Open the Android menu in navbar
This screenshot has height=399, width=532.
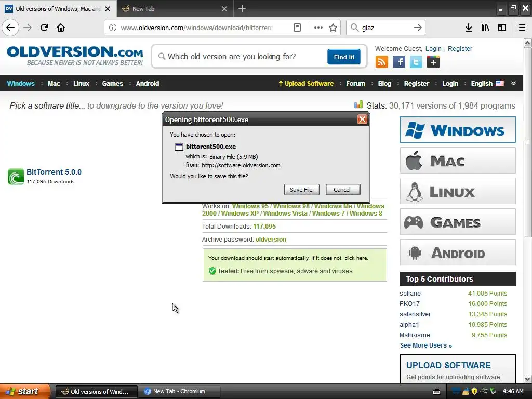coord(147,84)
